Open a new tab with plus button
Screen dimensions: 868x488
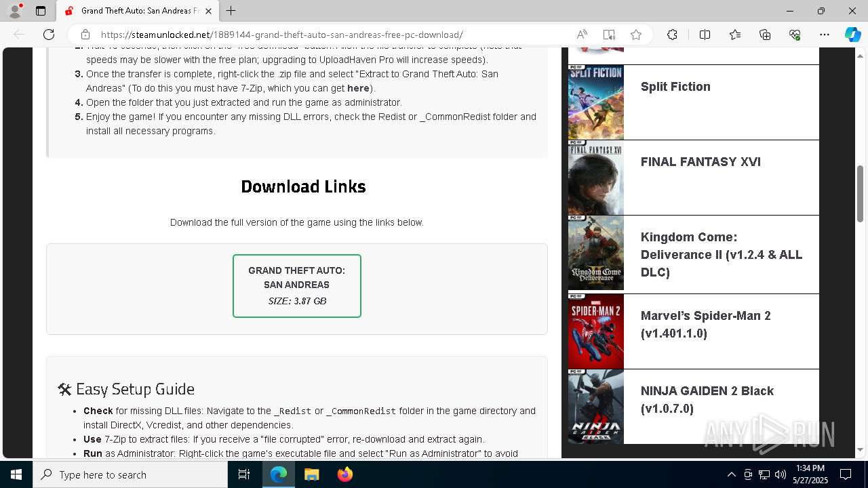[231, 11]
